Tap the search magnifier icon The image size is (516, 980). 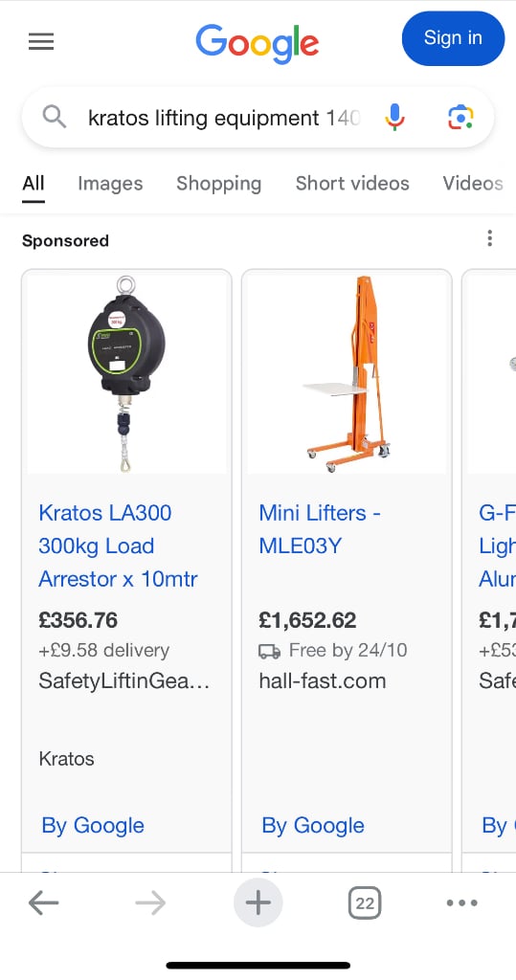55,117
